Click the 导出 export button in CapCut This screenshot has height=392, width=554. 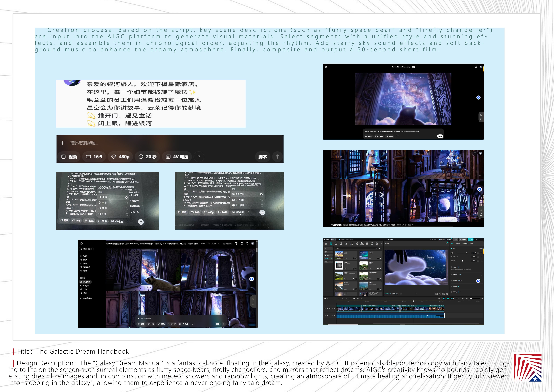coord(471,239)
